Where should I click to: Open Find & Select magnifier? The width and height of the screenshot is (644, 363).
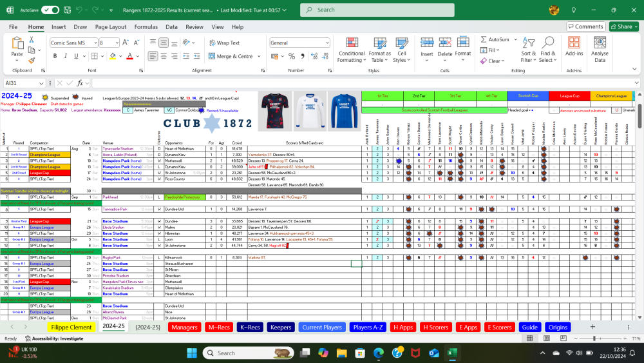(548, 50)
